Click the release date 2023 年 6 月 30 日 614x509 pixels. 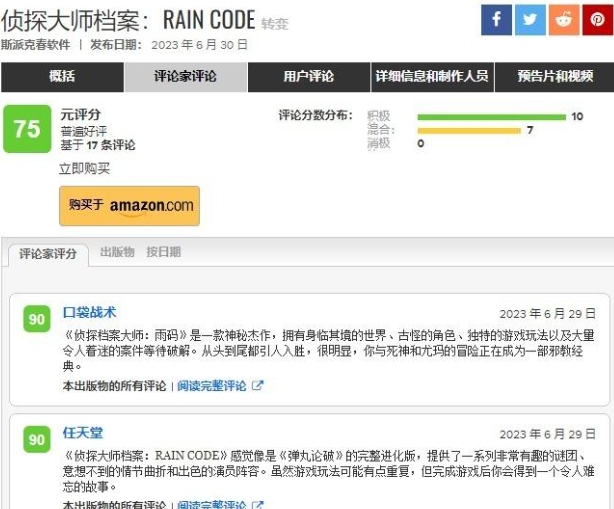coord(200,45)
